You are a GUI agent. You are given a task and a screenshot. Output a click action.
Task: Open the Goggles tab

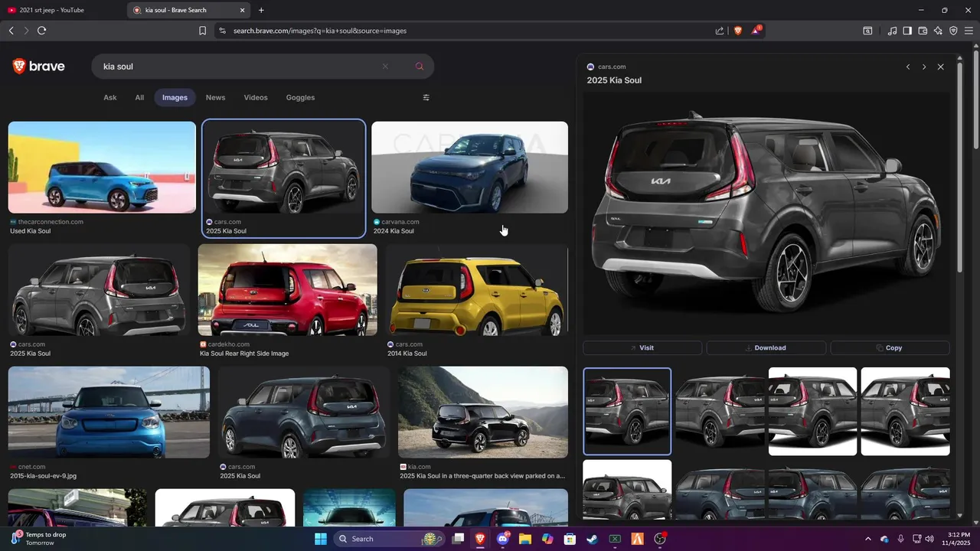(300, 97)
